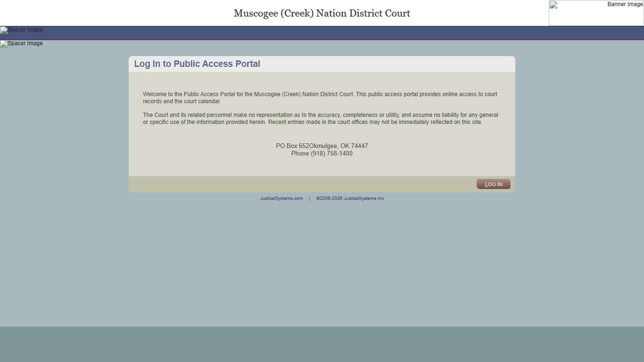
Task: Click the LOG IN button
Action: pos(493,184)
